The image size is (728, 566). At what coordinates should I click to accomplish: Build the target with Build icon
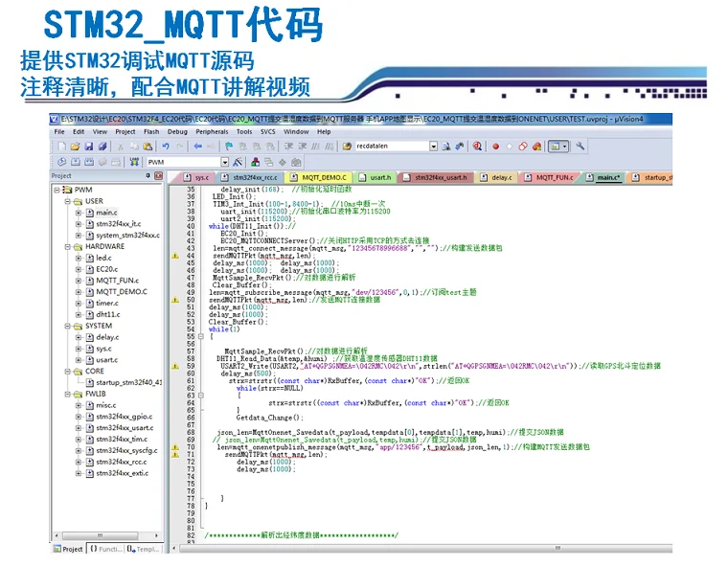[76, 162]
